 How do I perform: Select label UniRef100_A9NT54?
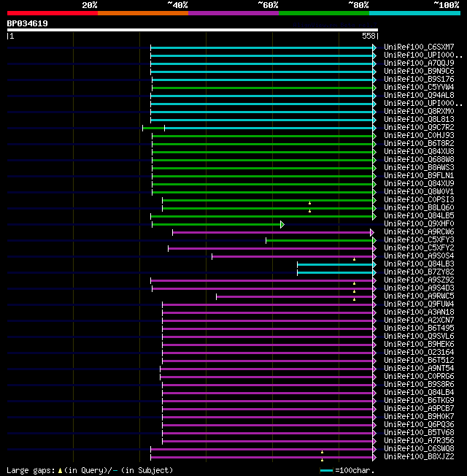419,369
